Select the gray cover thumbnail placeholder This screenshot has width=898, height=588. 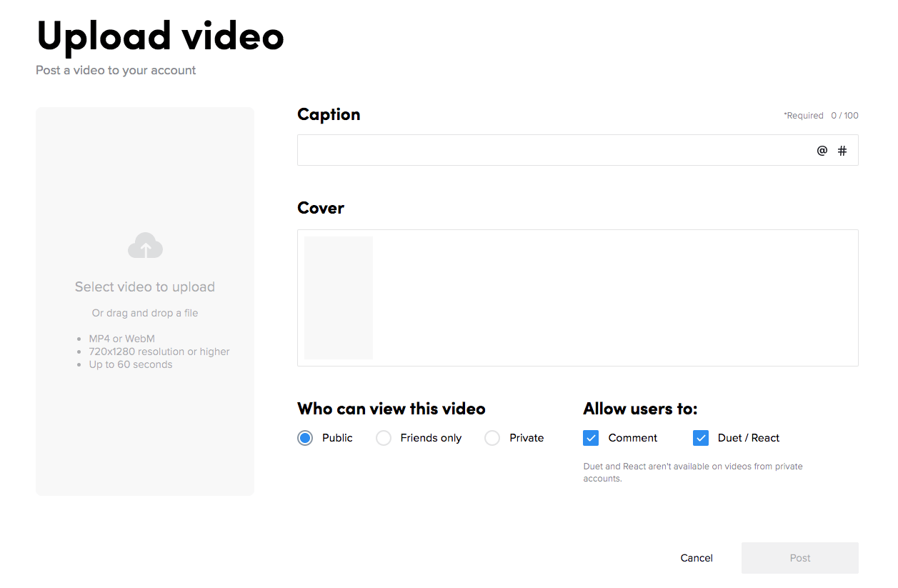click(x=339, y=298)
